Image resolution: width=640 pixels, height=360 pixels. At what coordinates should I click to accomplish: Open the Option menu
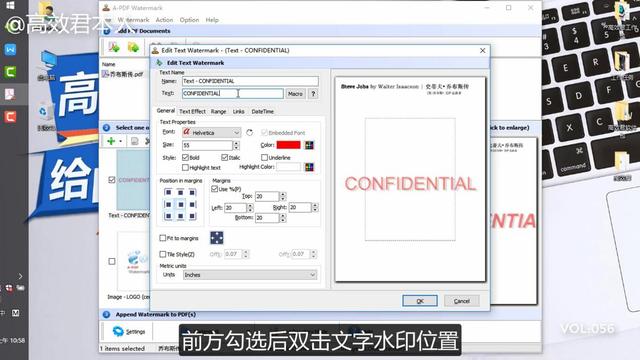[x=189, y=20]
